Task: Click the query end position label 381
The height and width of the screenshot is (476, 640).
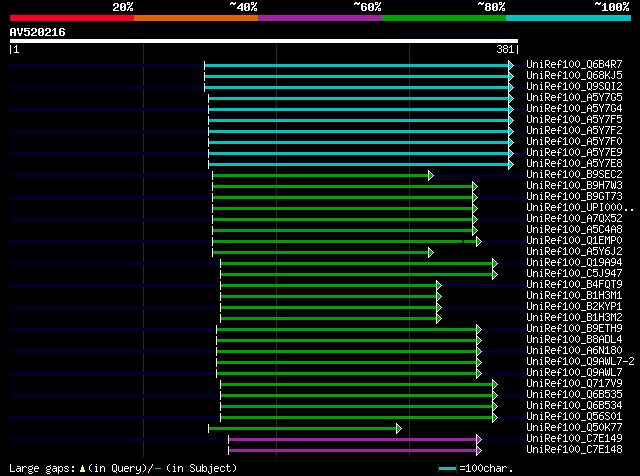Action: pos(505,49)
